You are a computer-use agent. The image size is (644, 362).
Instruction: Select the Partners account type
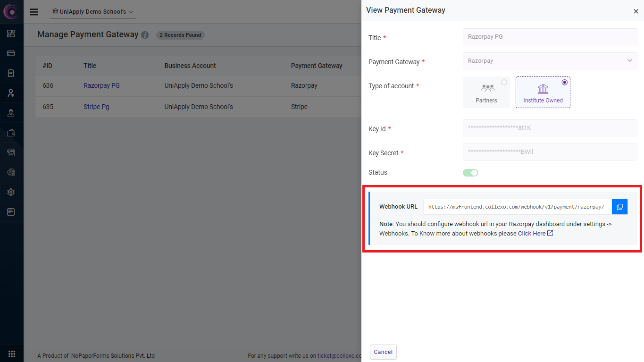(x=486, y=92)
